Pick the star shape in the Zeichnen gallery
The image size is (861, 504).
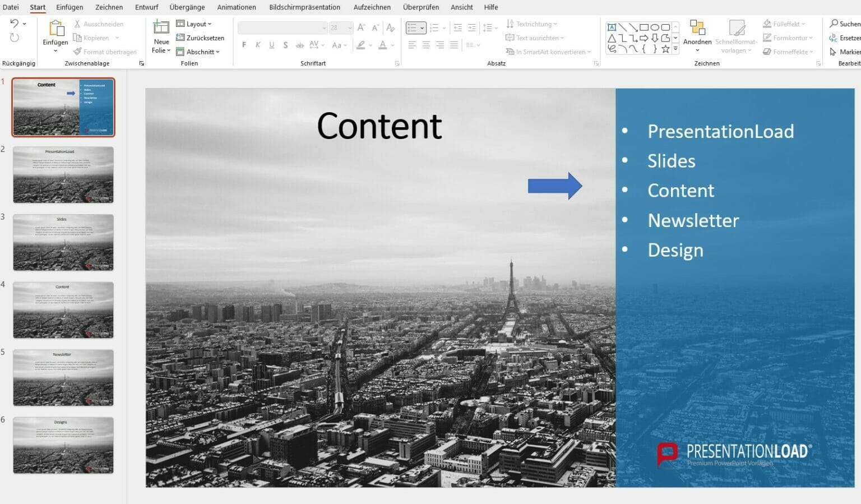665,49
